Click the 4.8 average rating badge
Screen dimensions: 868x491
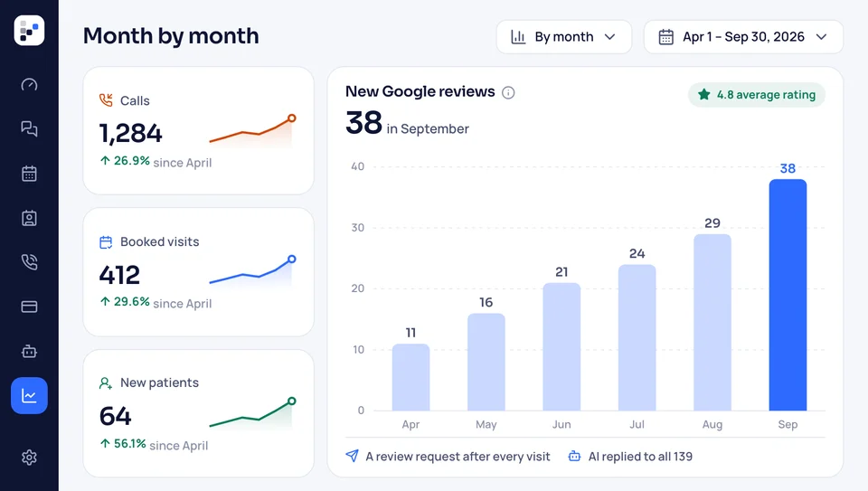click(x=757, y=95)
